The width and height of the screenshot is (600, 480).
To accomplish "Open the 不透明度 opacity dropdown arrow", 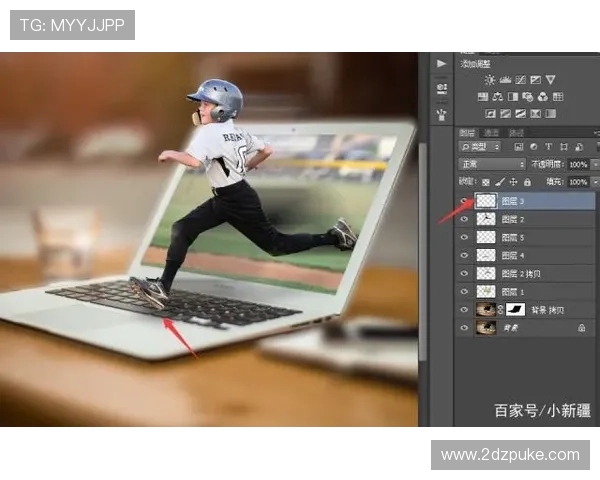I will pos(595,164).
